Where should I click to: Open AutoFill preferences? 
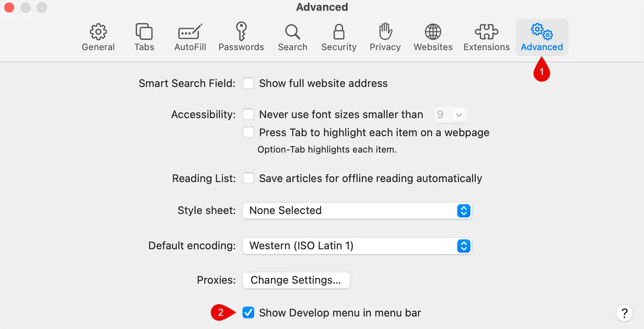190,38
